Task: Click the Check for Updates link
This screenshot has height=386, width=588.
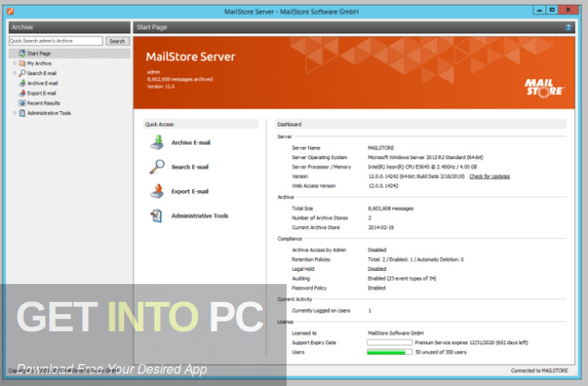Action: (x=489, y=176)
